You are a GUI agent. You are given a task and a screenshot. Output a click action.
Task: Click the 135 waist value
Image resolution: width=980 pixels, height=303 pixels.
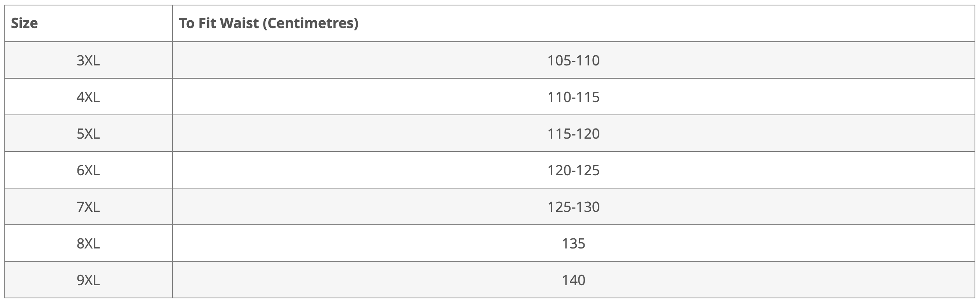[573, 243]
